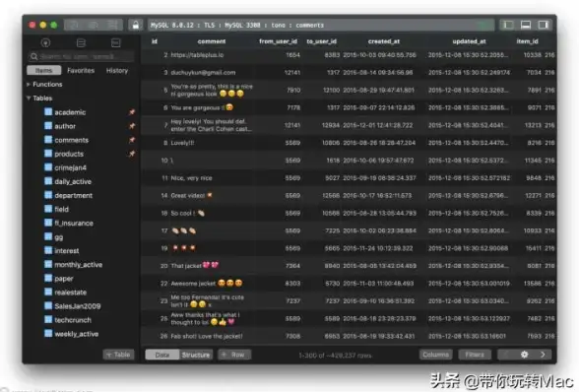
Task: Select the cell 'https://tableplus.io'
Action: [x=197, y=55]
